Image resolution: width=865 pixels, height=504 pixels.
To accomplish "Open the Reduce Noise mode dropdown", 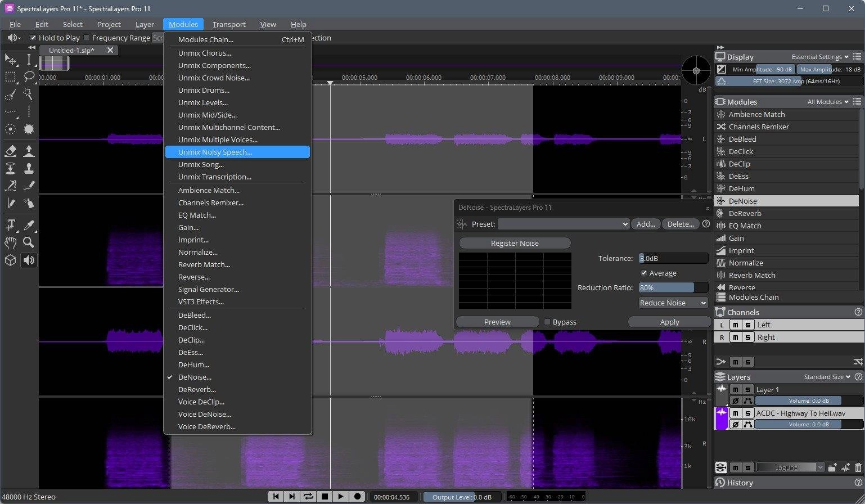I will point(673,303).
